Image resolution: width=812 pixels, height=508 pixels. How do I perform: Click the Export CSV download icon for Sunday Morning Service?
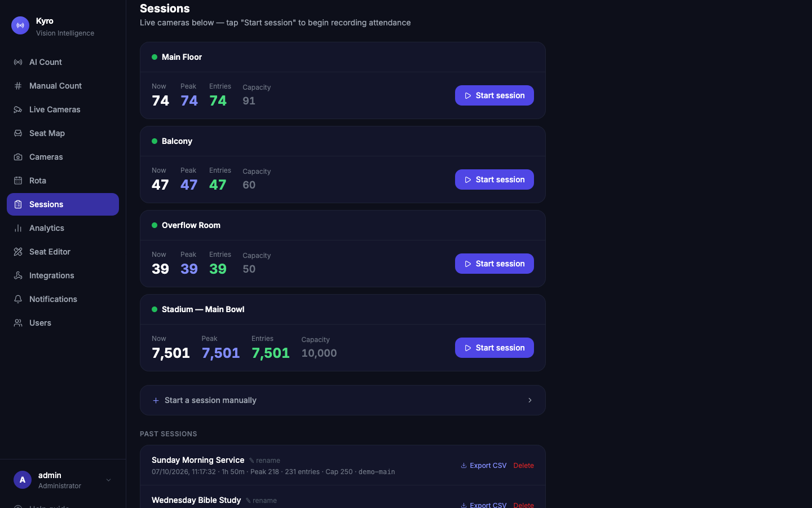464,466
